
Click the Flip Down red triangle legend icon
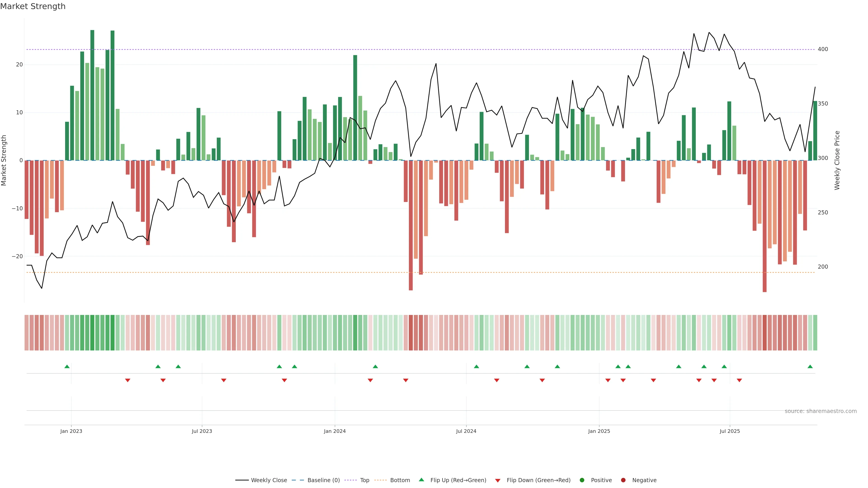tap(498, 480)
